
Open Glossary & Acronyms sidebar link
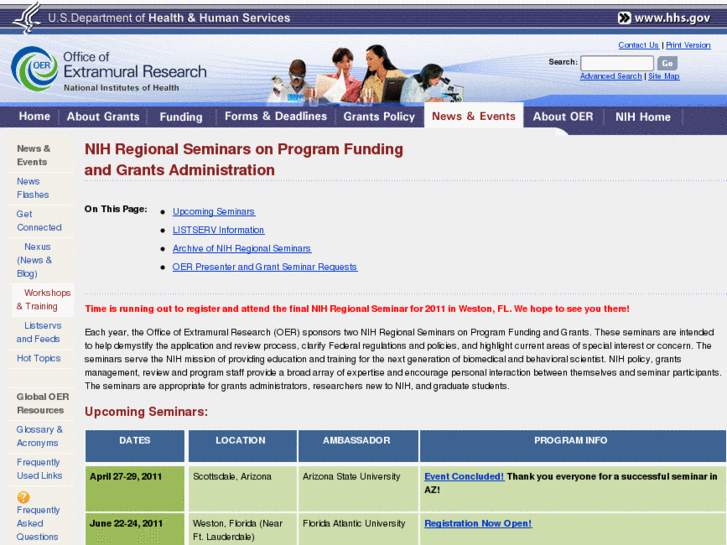(x=39, y=436)
